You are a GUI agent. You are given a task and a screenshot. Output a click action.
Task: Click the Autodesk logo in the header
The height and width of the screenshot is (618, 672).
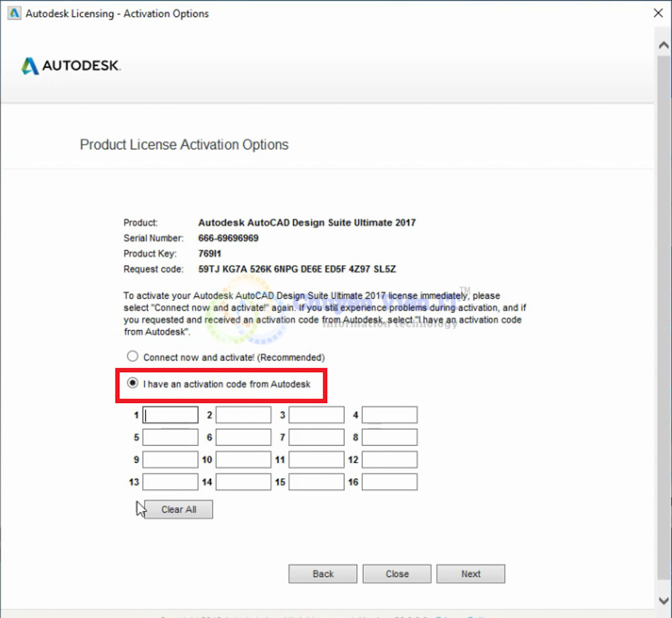click(x=71, y=66)
